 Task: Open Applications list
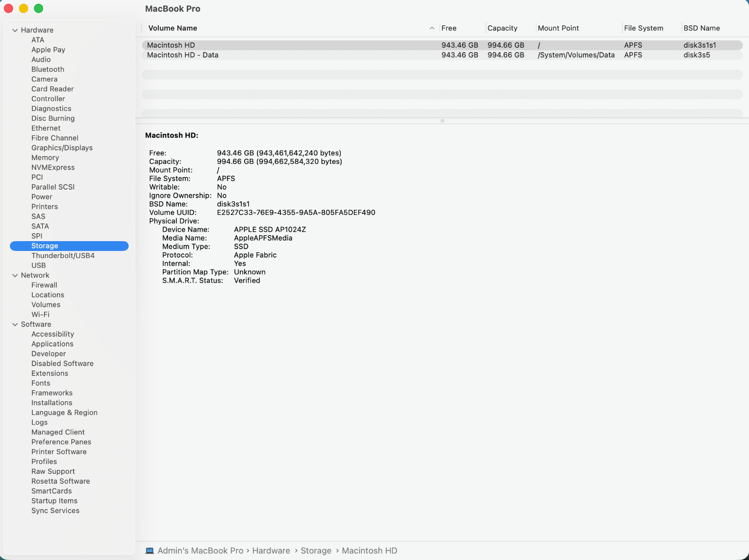(x=52, y=345)
